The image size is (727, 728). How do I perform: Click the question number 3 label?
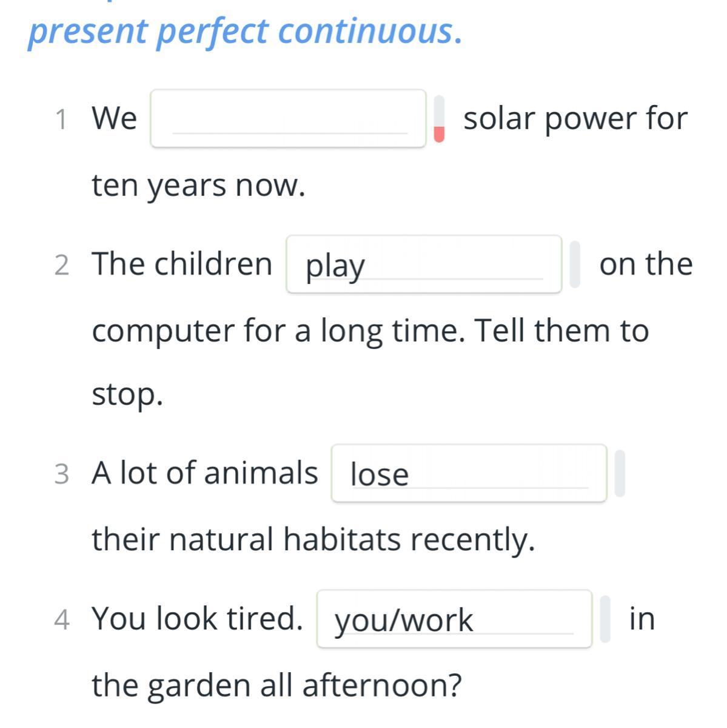61,474
